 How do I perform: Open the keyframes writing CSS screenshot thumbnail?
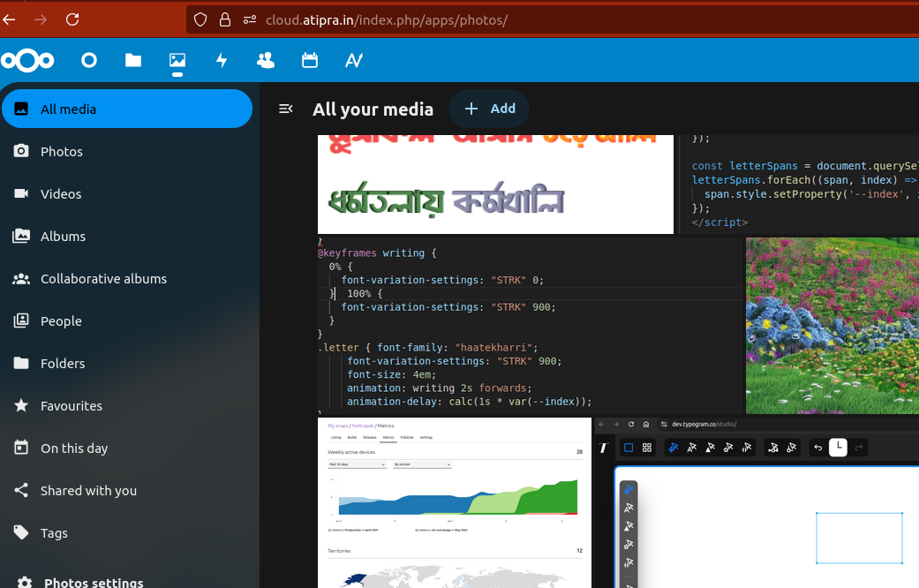530,326
